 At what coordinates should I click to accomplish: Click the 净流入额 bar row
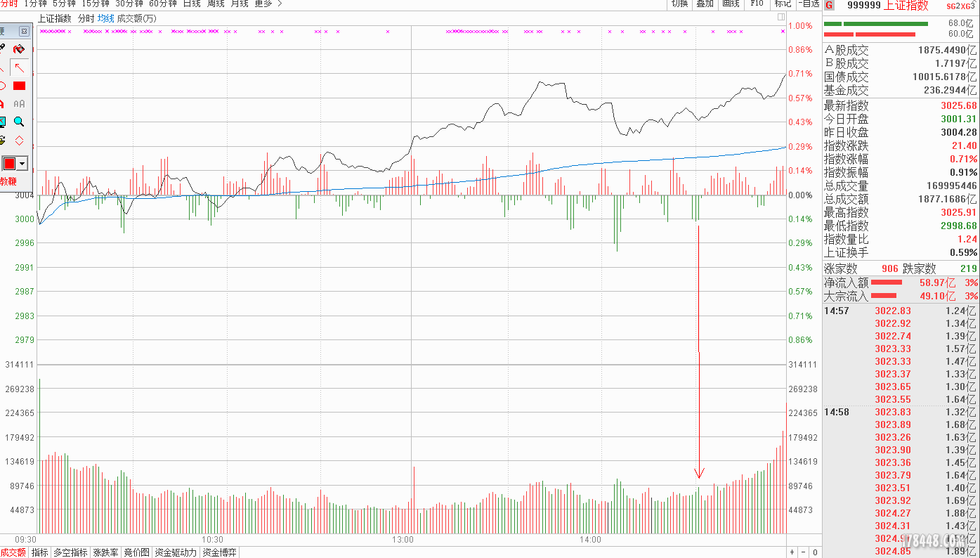point(901,283)
